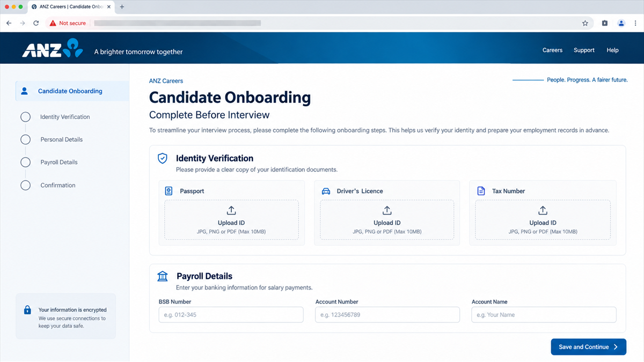Viewport: 644px width, 362px height.
Task: Click the 'Your information is encrypted' text
Action: coord(72,310)
